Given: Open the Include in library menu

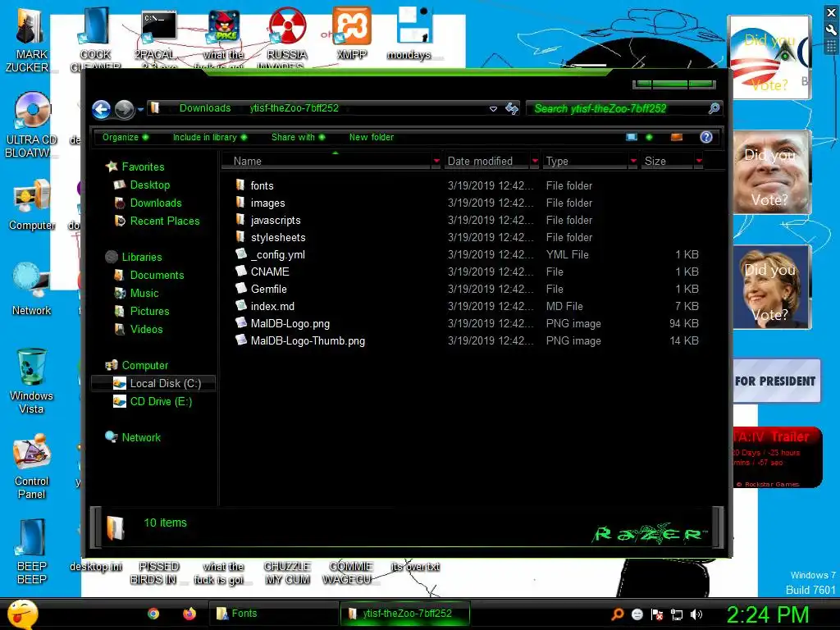Looking at the screenshot, I should point(209,137).
